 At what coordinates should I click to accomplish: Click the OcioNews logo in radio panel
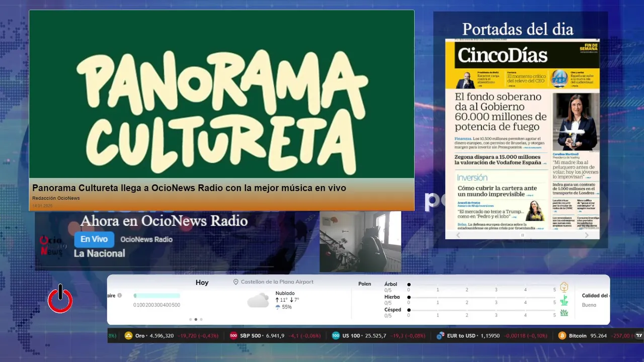[x=52, y=245]
